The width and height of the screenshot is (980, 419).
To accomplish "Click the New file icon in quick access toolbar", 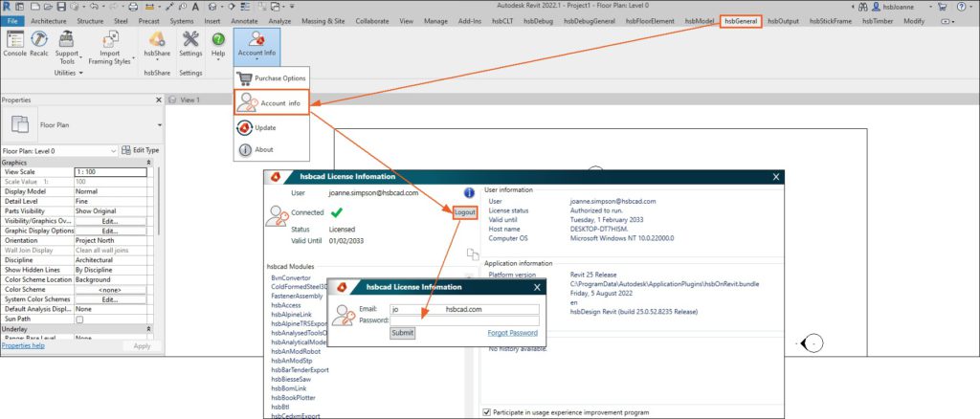I will 33,7.
